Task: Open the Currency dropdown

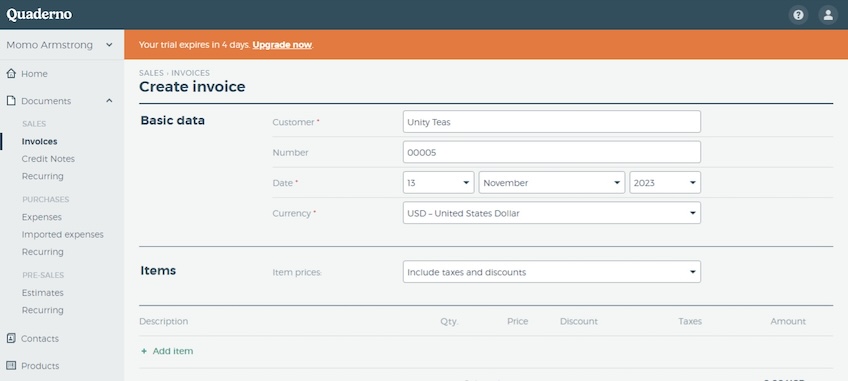Action: (552, 213)
